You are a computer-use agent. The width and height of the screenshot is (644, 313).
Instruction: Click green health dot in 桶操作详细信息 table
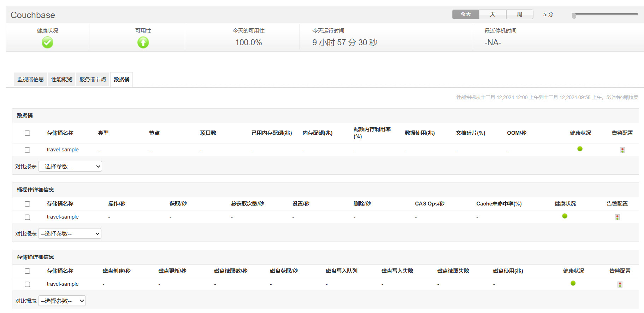pyautogui.click(x=565, y=216)
